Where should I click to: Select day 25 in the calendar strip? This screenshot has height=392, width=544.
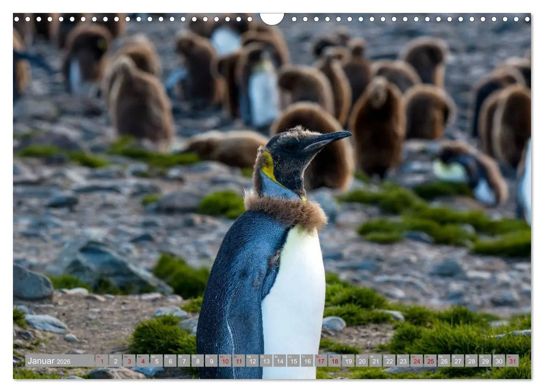[x=430, y=360]
